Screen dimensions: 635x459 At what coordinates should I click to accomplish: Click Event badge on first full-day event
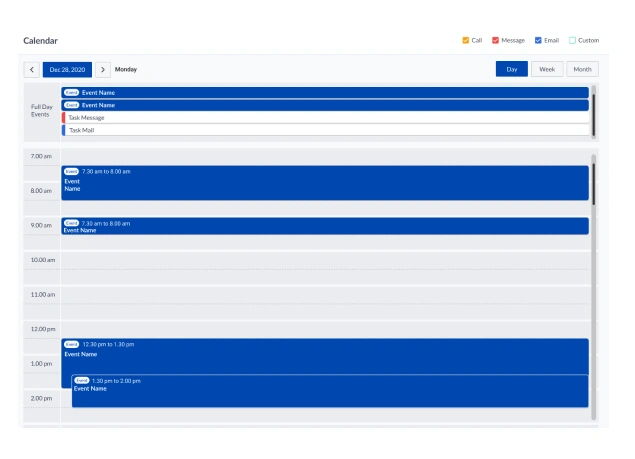pyautogui.click(x=72, y=92)
